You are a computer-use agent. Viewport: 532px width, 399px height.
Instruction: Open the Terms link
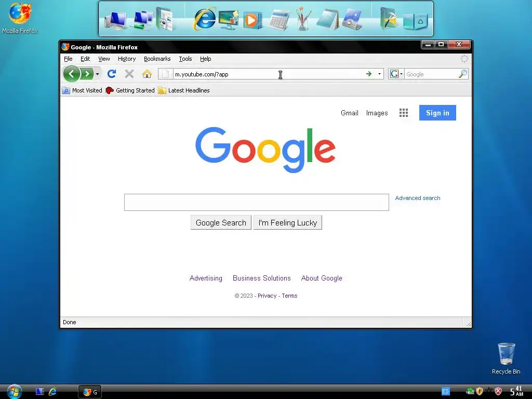pyautogui.click(x=289, y=296)
